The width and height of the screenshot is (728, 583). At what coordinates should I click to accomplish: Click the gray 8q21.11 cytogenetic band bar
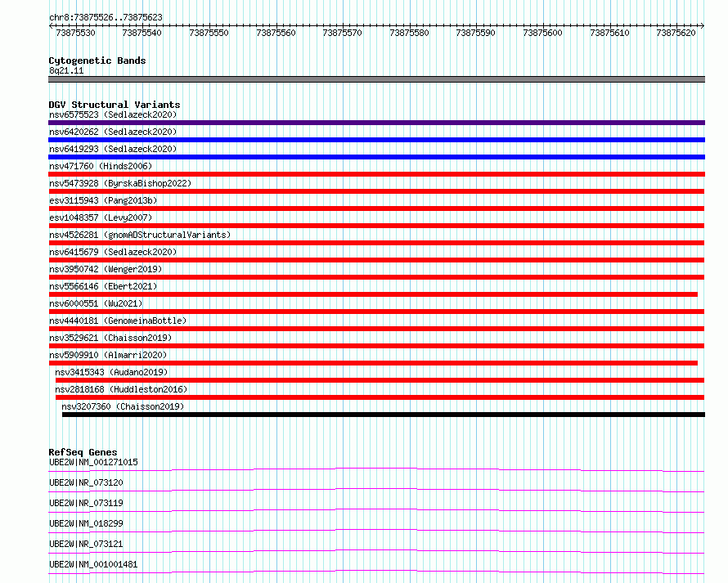(x=376, y=79)
